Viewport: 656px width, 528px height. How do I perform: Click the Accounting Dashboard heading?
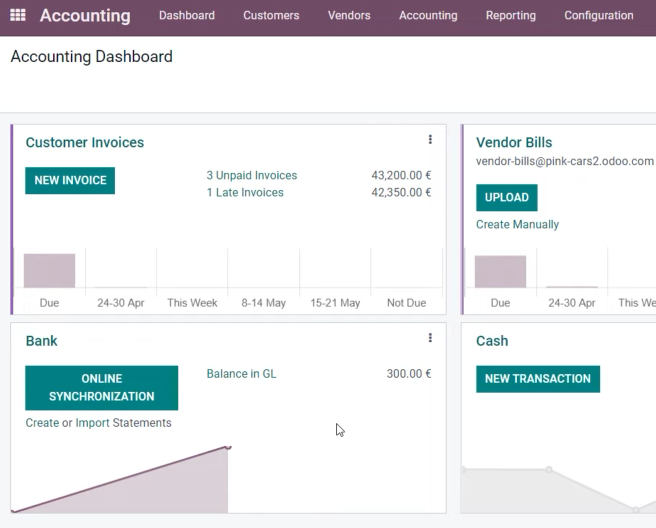(x=92, y=56)
